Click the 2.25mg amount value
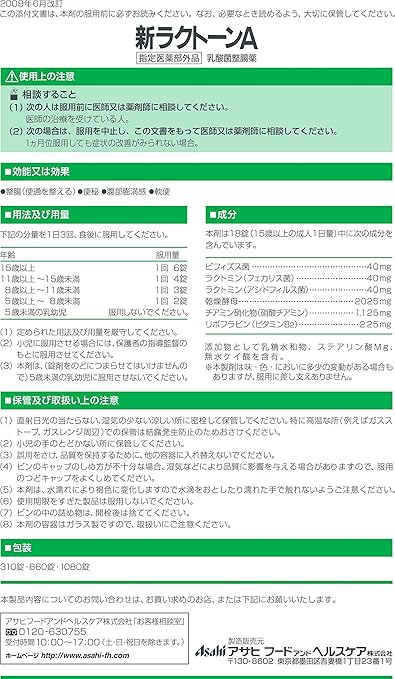Image resolution: width=395 pixels, height=679 pixels. click(x=376, y=324)
